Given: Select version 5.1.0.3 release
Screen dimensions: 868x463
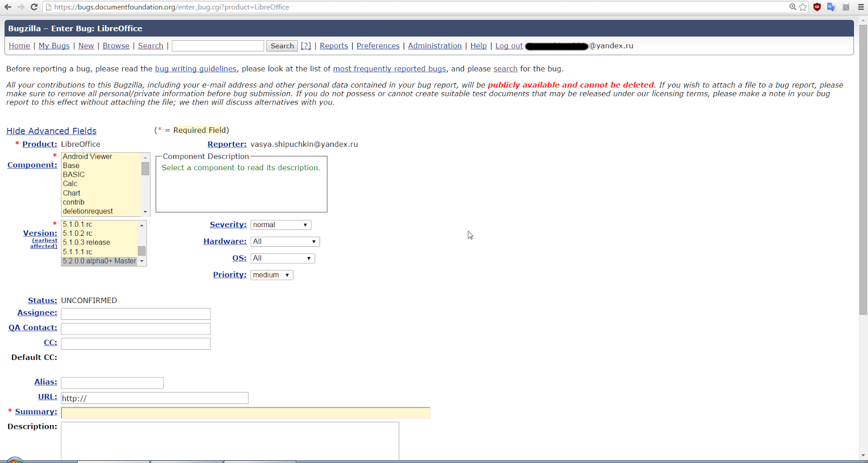Looking at the screenshot, I should coord(99,243).
